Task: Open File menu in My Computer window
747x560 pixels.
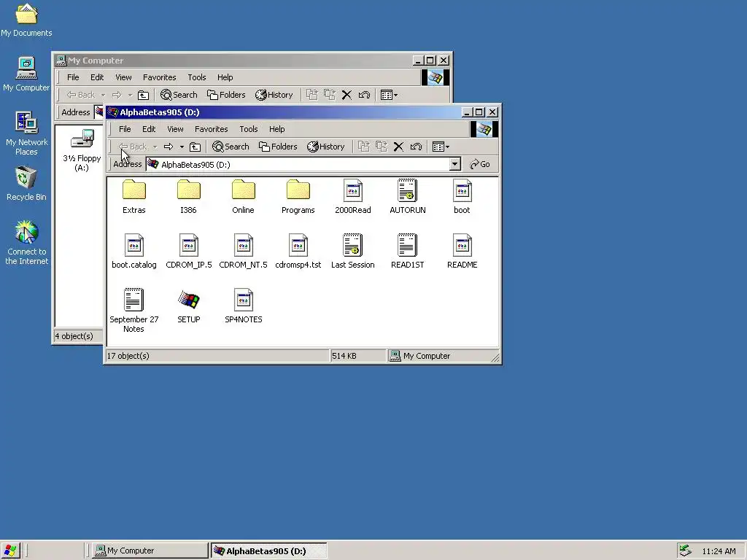Action: (73, 77)
